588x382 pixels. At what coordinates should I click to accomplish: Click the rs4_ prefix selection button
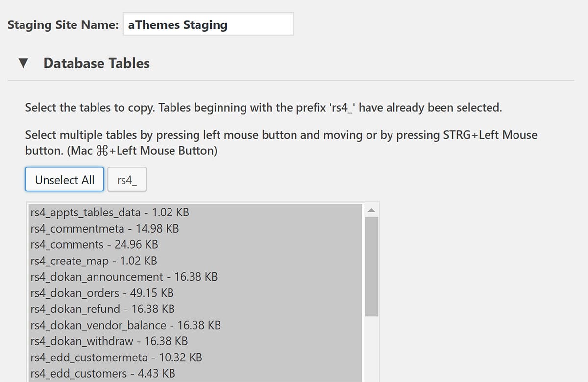pos(127,180)
